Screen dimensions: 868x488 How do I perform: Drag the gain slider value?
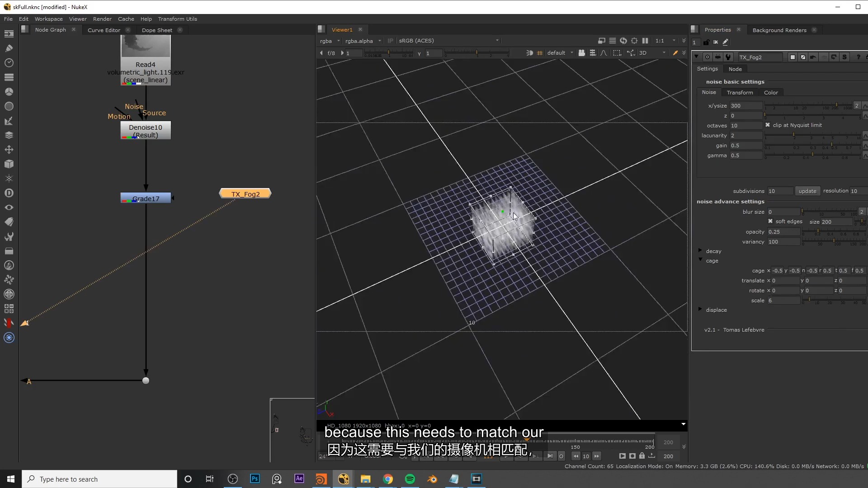(832, 145)
